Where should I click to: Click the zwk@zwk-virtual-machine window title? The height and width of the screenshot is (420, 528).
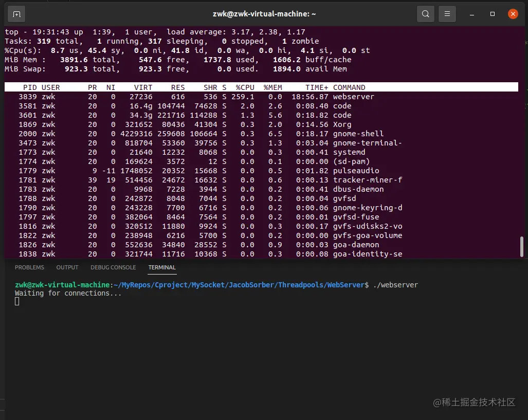click(x=264, y=14)
